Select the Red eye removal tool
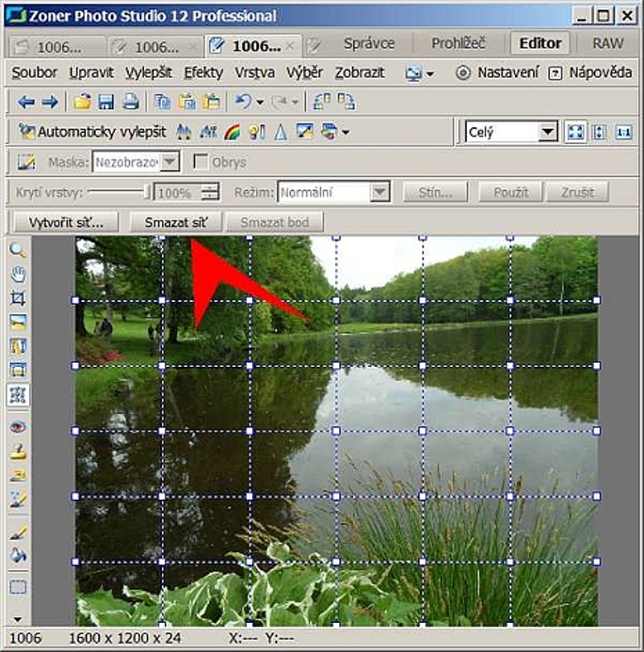The width and height of the screenshot is (644, 652). (18, 427)
